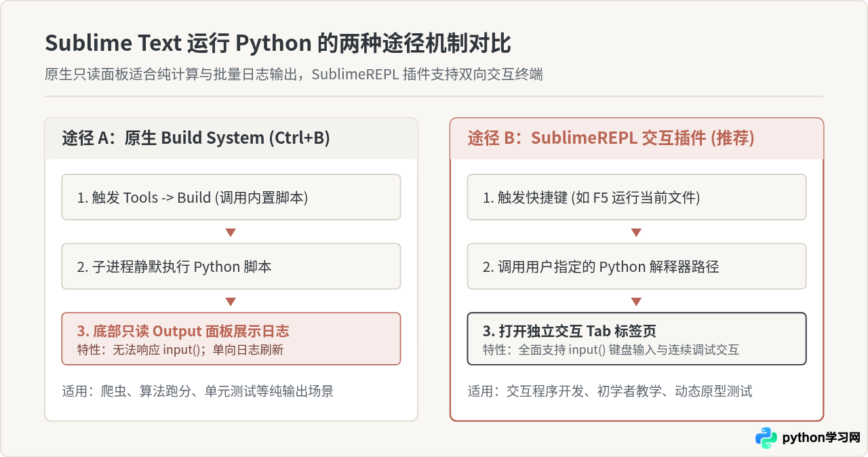
Task: Click step 1. 触发 Tools -> Build box
Action: click(231, 197)
